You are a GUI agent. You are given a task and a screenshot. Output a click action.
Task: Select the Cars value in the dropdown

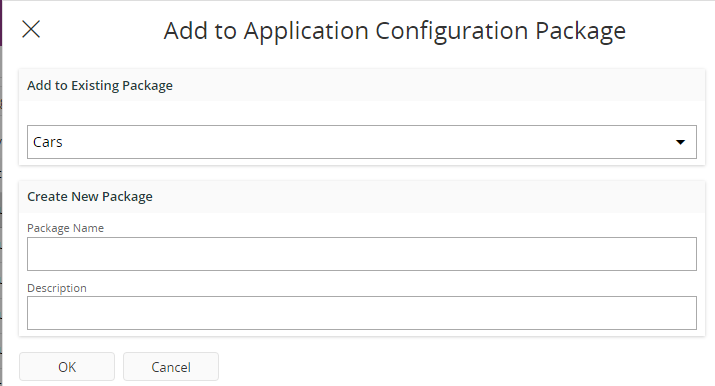(x=47, y=142)
